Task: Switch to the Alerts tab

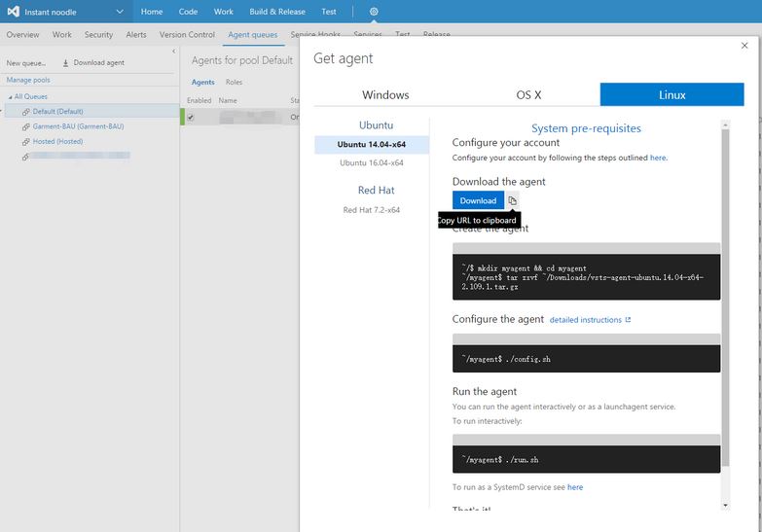Action: [136, 34]
